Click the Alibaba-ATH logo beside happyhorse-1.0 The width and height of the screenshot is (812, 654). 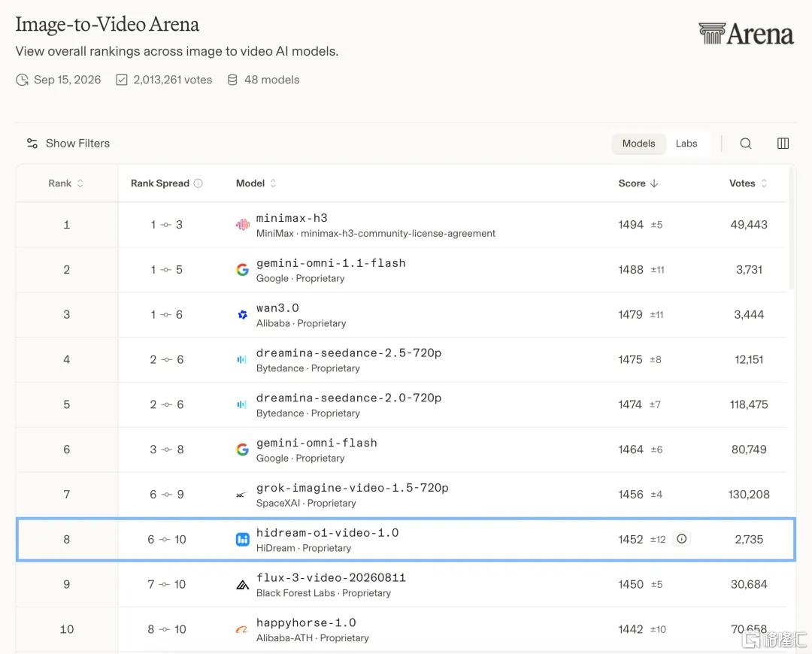point(241,630)
